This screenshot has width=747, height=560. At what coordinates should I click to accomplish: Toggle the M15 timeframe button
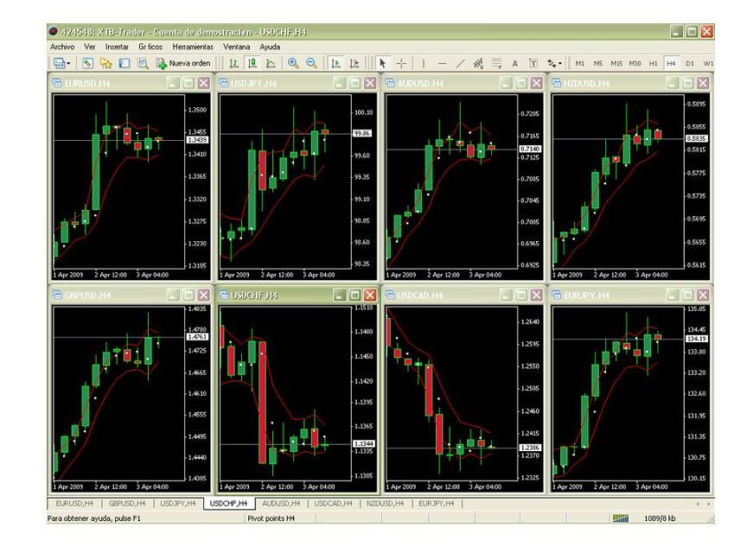click(616, 63)
